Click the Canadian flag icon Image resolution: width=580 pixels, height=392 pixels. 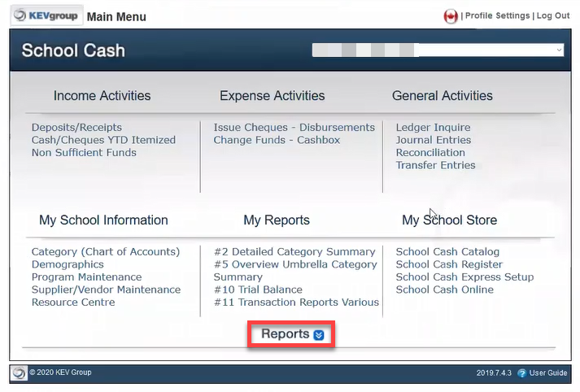pyautogui.click(x=451, y=16)
